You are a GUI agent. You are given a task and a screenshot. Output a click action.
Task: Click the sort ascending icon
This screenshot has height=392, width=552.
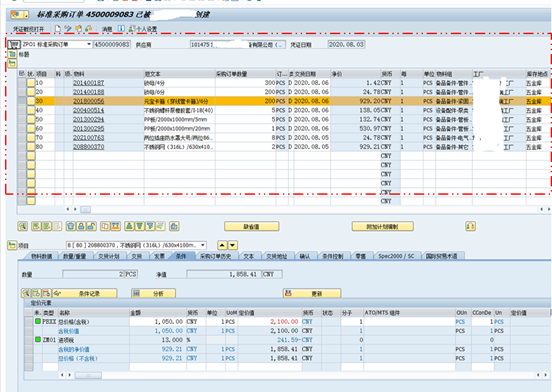click(129, 226)
